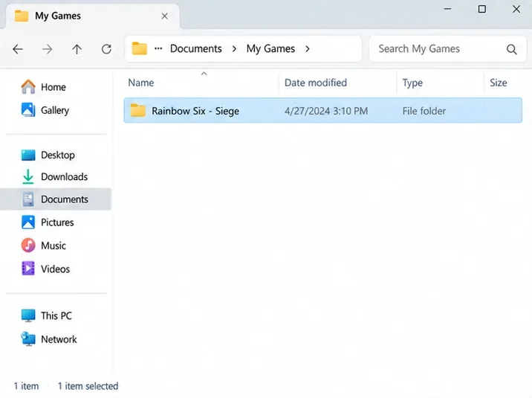532x398 pixels.
Task: Select the My Games tab
Action: 92,16
